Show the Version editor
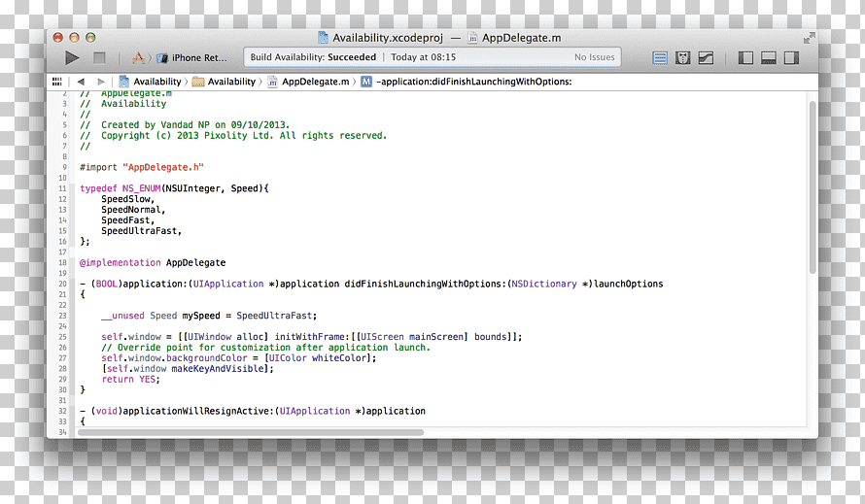865x504 pixels. pyautogui.click(x=707, y=58)
